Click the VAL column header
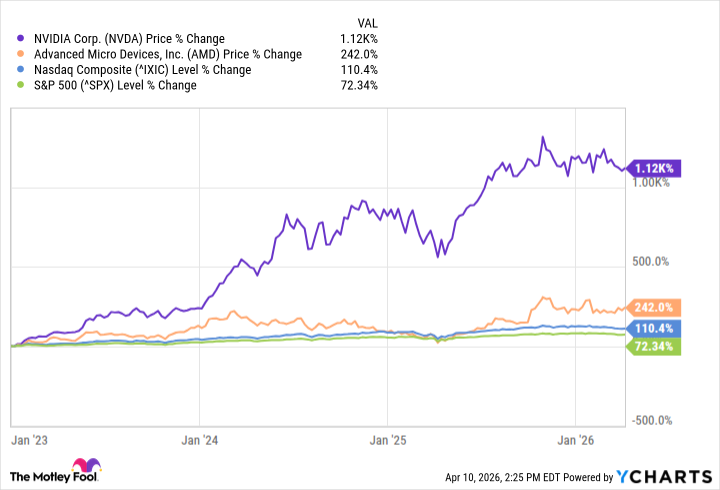The width and height of the screenshot is (720, 490). (x=369, y=21)
